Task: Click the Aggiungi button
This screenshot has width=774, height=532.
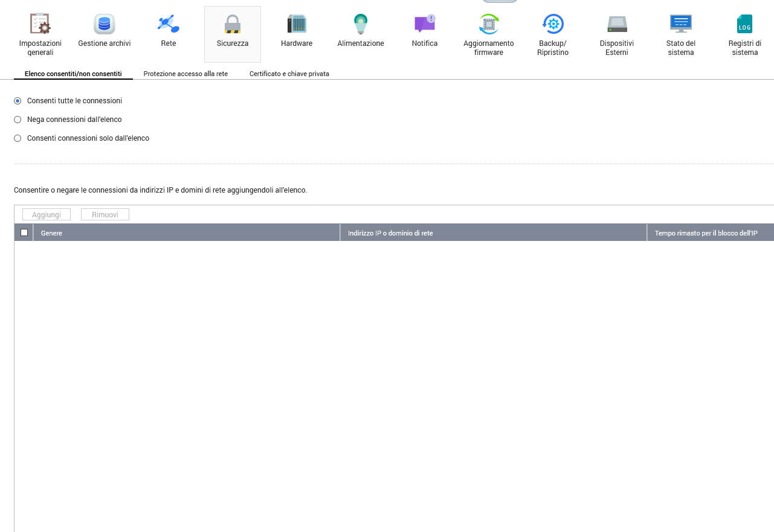Action: click(x=47, y=215)
